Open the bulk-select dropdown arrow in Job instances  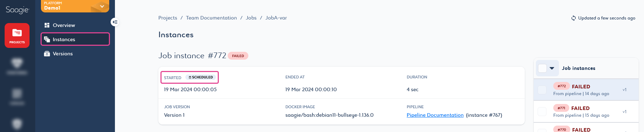click(552, 68)
